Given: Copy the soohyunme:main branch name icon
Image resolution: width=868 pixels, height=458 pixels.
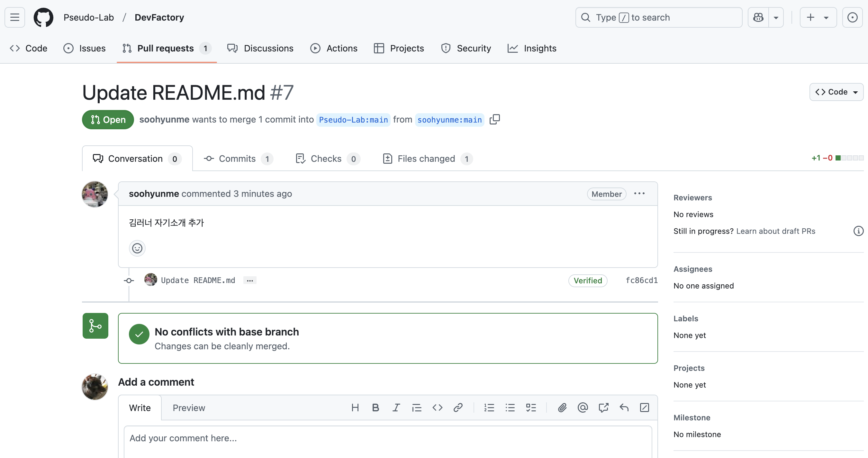Looking at the screenshot, I should tap(495, 119).
